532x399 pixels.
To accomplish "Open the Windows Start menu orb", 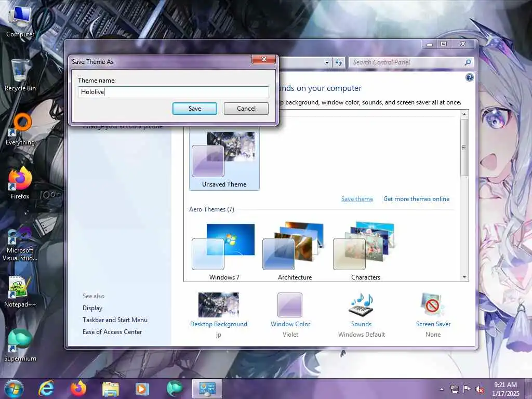I will [14, 389].
